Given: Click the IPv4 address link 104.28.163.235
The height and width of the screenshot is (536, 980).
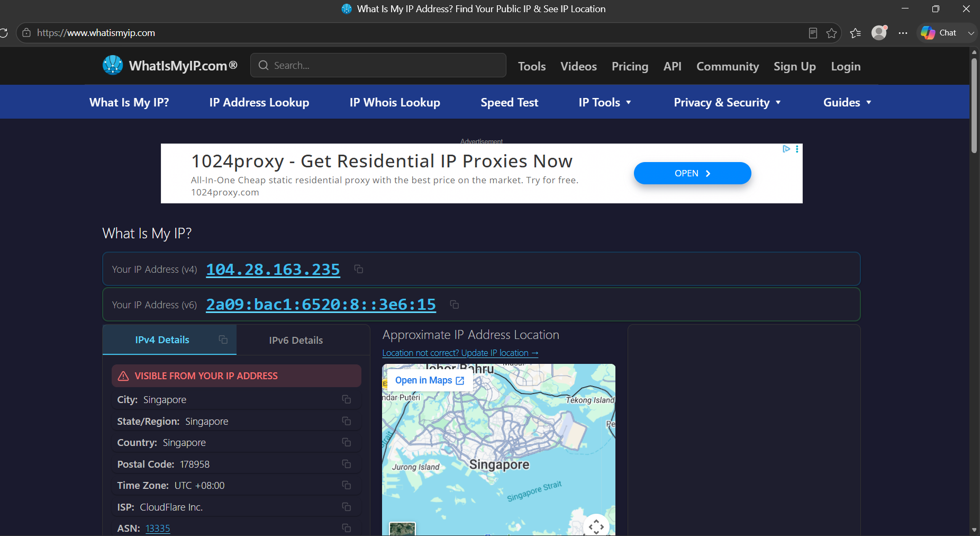Looking at the screenshot, I should click(273, 269).
